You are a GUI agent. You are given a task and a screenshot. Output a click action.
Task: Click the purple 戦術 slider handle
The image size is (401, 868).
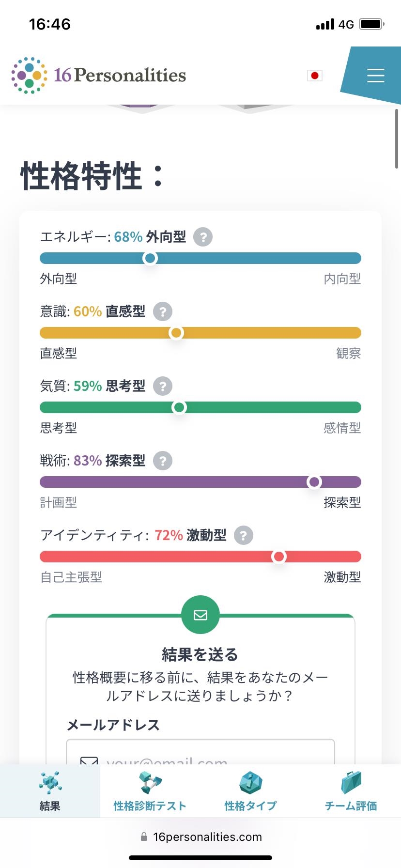pyautogui.click(x=314, y=482)
